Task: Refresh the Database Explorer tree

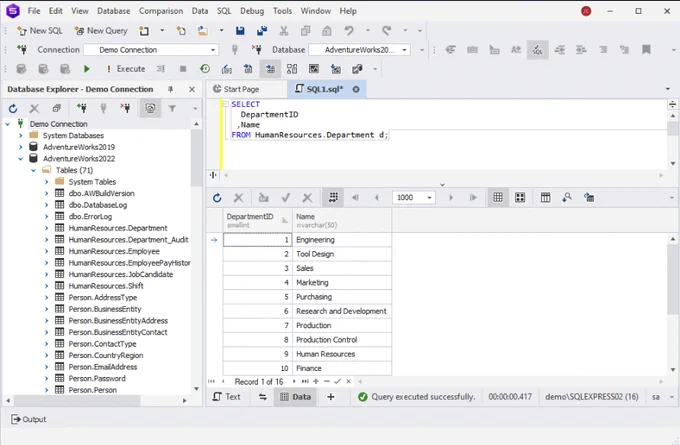Action: [x=13, y=108]
